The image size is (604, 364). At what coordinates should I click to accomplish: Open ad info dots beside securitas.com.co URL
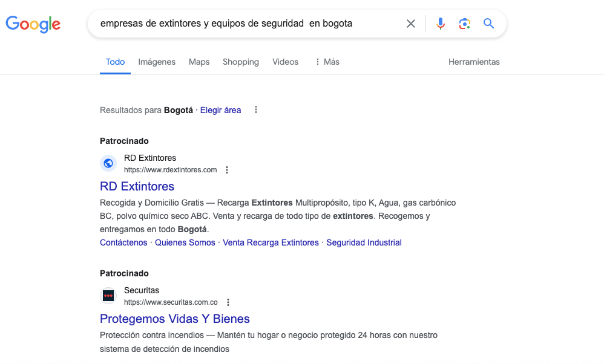tap(228, 302)
